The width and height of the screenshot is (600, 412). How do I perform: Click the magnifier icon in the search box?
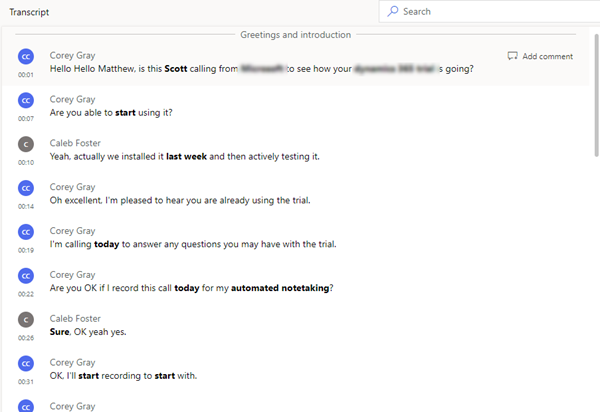[x=394, y=12]
